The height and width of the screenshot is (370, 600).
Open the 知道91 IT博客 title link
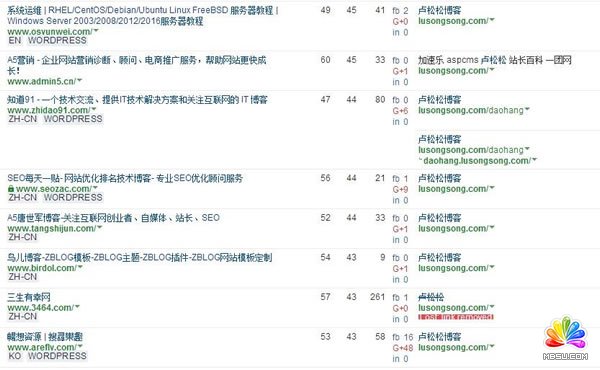point(137,100)
